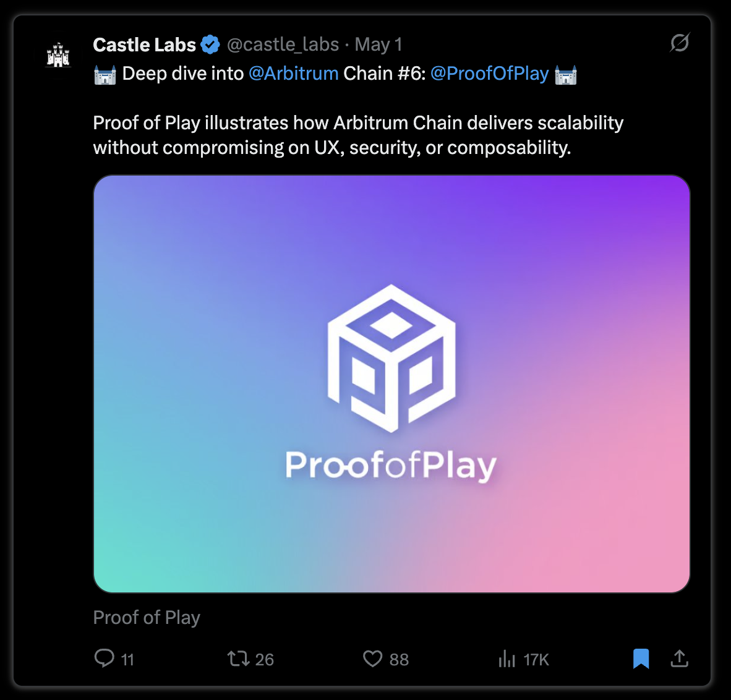Open the view analytics bar chart icon
This screenshot has height=700, width=731.
(507, 659)
